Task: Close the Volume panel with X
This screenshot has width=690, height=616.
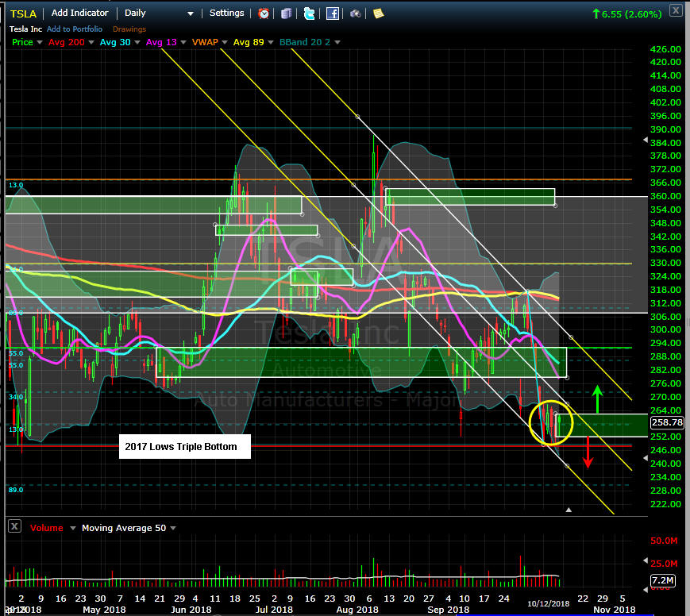Action: click(x=14, y=527)
